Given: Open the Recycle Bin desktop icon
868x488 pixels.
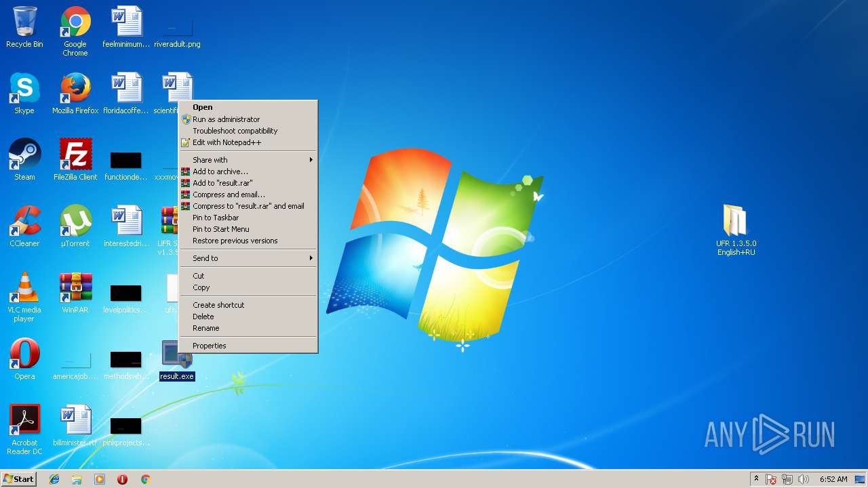Looking at the screenshot, I should [x=24, y=27].
